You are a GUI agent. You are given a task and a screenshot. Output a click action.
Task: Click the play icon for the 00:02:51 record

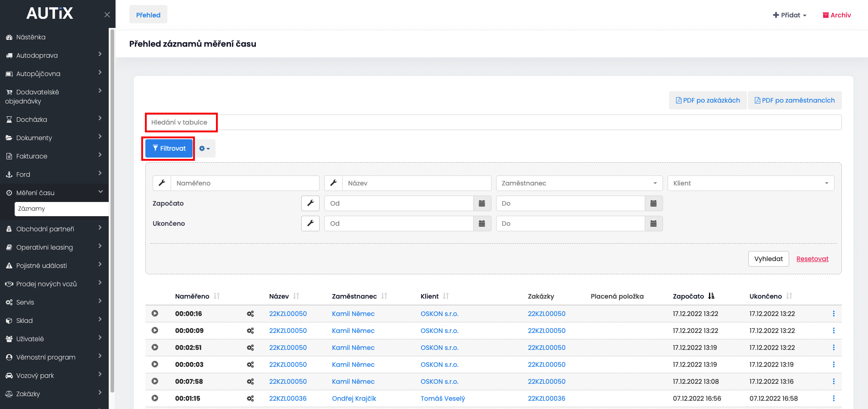[x=155, y=348]
